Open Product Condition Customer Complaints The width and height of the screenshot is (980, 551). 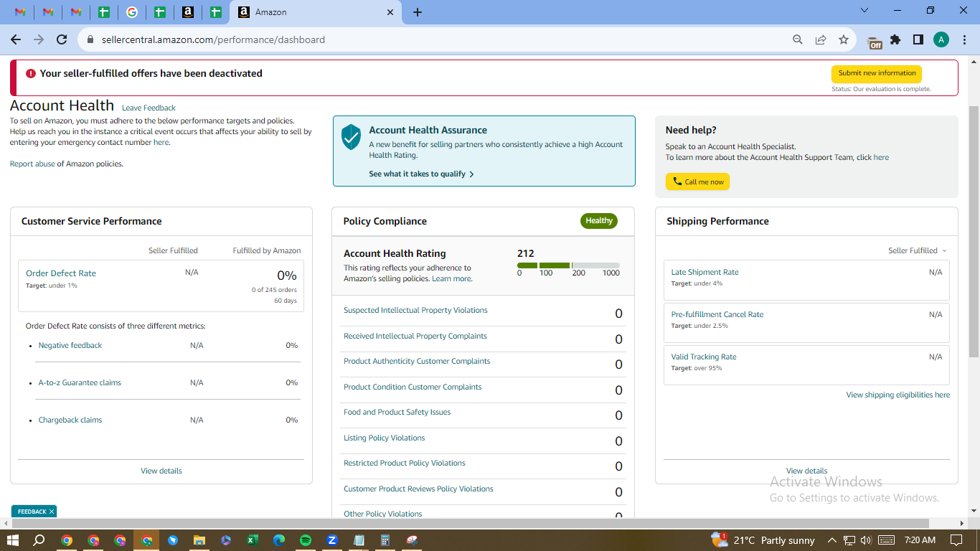[x=413, y=387]
